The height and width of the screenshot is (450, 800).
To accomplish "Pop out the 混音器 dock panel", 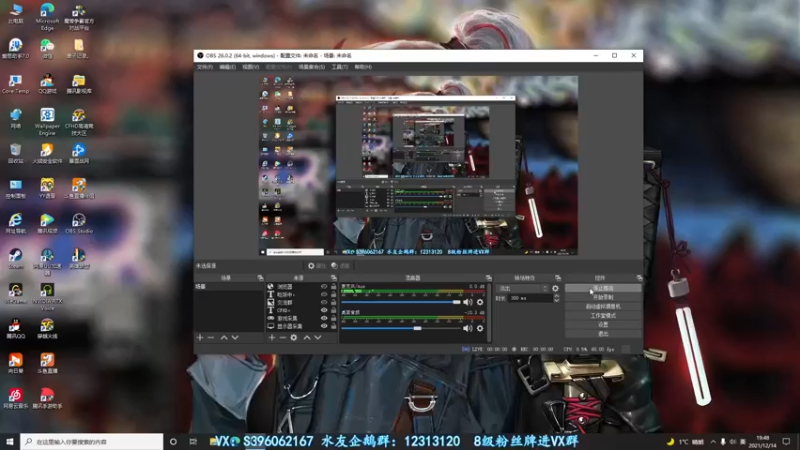I will (x=489, y=278).
